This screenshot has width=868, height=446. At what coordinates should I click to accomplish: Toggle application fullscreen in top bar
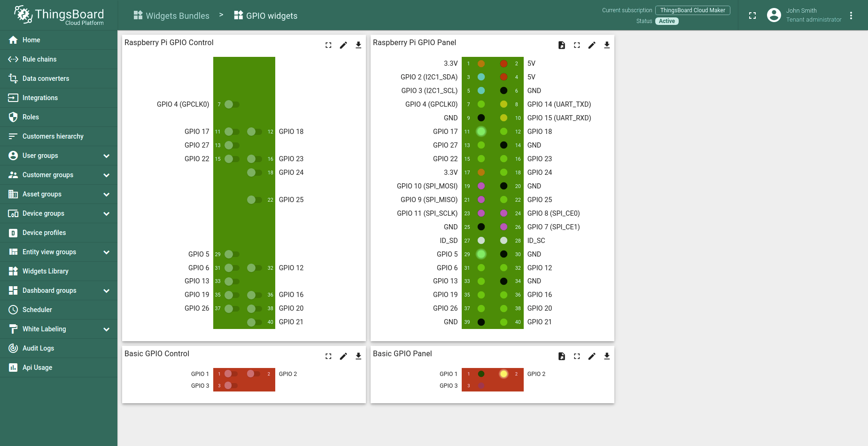752,16
